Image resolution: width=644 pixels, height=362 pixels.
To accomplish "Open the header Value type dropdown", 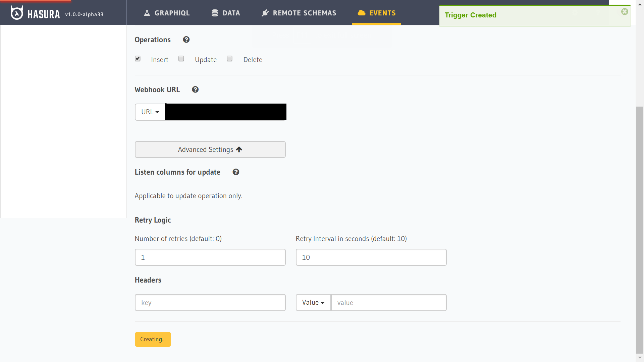I will point(313,302).
